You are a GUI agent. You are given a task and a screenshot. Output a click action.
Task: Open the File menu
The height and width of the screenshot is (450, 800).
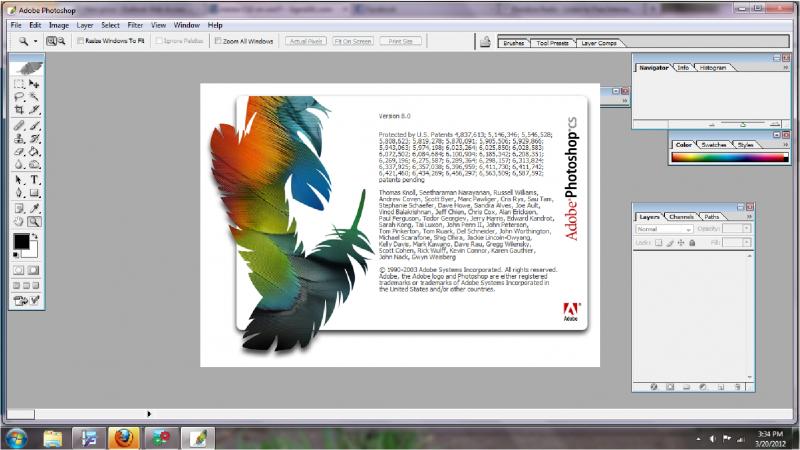click(x=16, y=25)
